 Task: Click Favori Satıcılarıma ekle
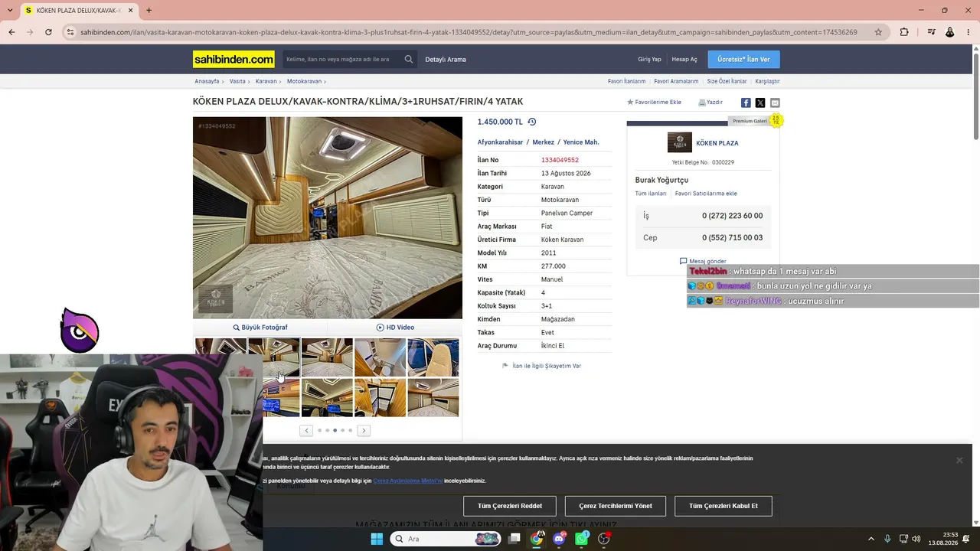coord(706,194)
